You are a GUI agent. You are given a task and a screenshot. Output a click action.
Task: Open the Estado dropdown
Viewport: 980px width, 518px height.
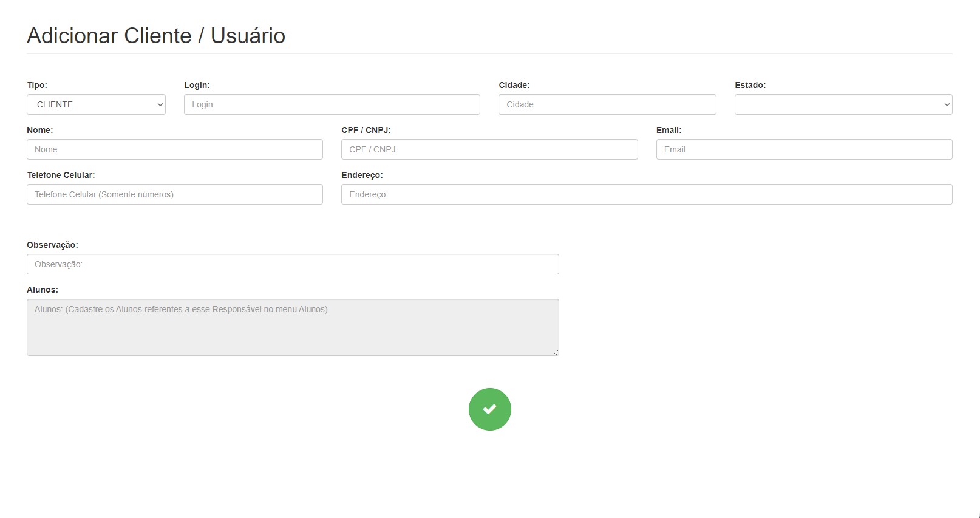(x=843, y=104)
